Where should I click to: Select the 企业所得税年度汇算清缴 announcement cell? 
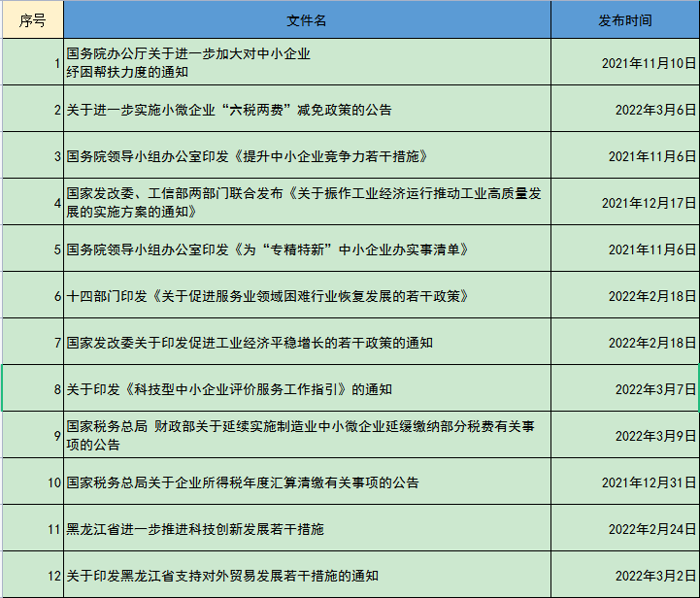point(307,482)
